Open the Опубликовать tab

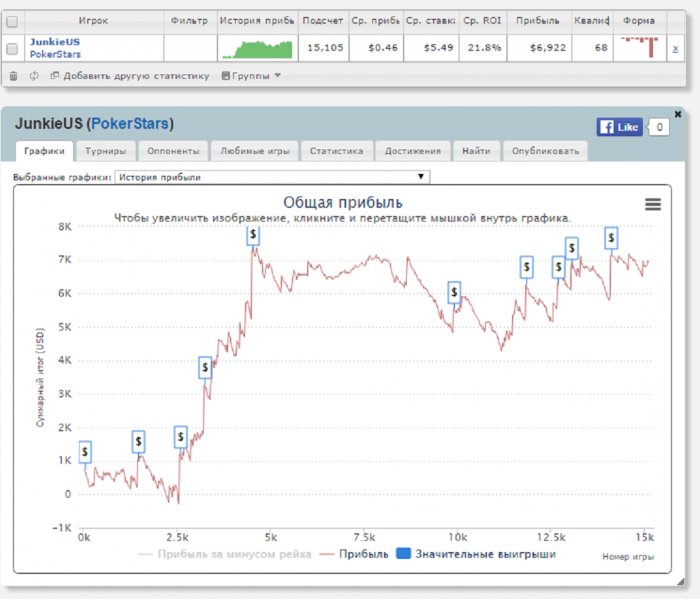click(x=545, y=151)
